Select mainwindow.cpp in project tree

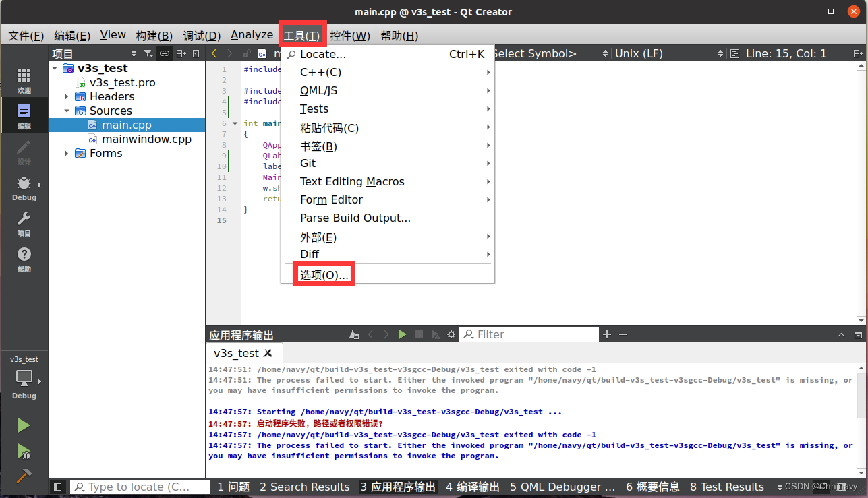tap(146, 139)
